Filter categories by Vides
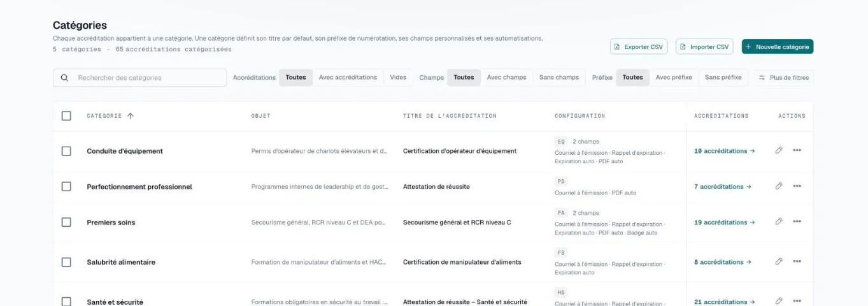 [398, 77]
